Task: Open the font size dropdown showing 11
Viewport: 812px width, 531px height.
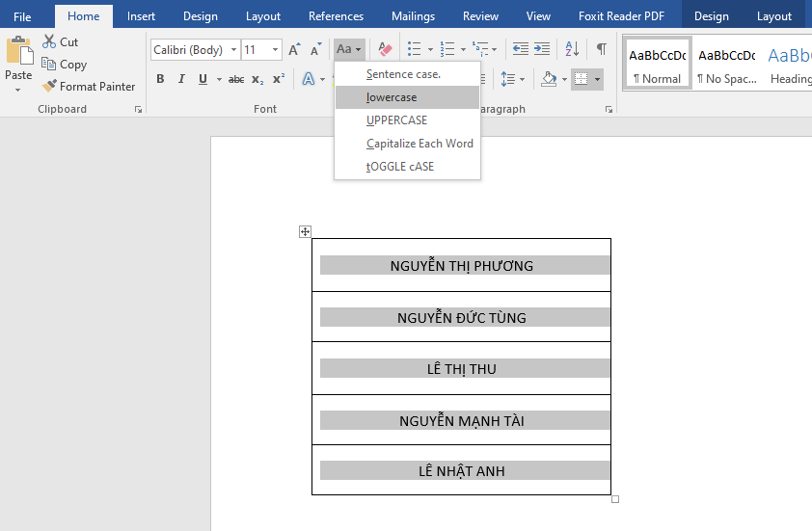Action: pos(275,50)
